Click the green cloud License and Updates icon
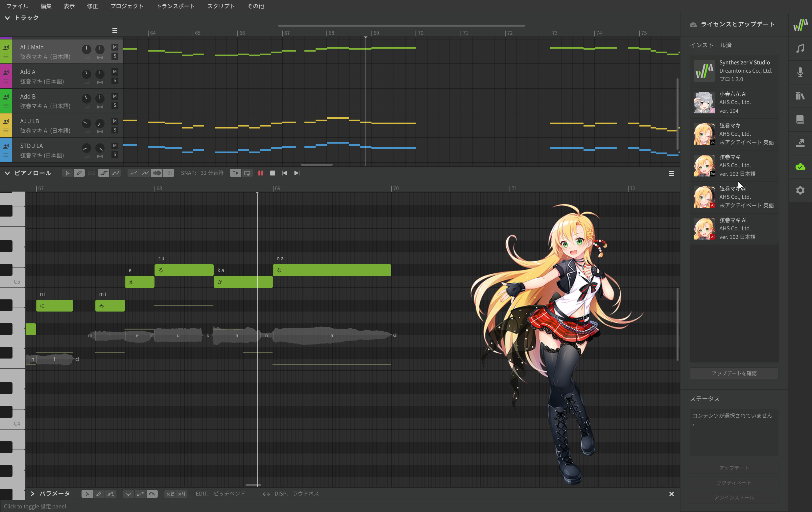Image resolution: width=812 pixels, height=512 pixels. pos(800,167)
